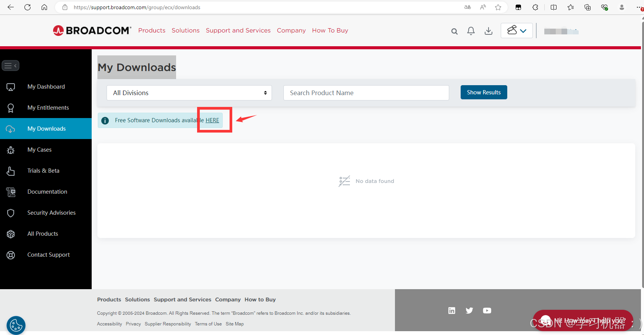Open notifications bell icon
This screenshot has height=335, width=644.
pyautogui.click(x=471, y=31)
